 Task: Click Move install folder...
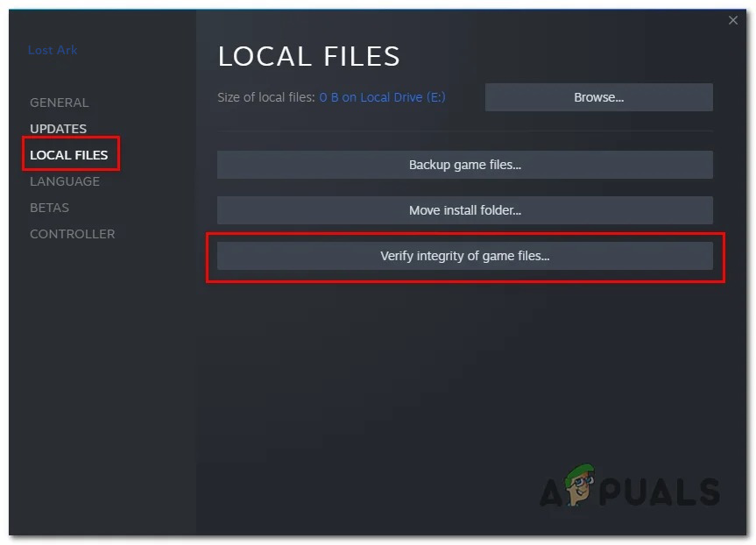pos(465,210)
